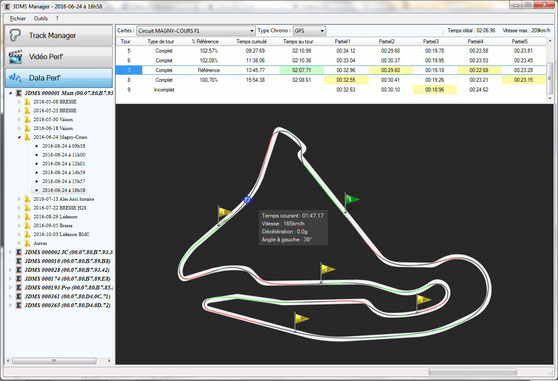Select session 2016-06-24 à 16h58
Screen dimensions: 558x381
tap(64, 190)
